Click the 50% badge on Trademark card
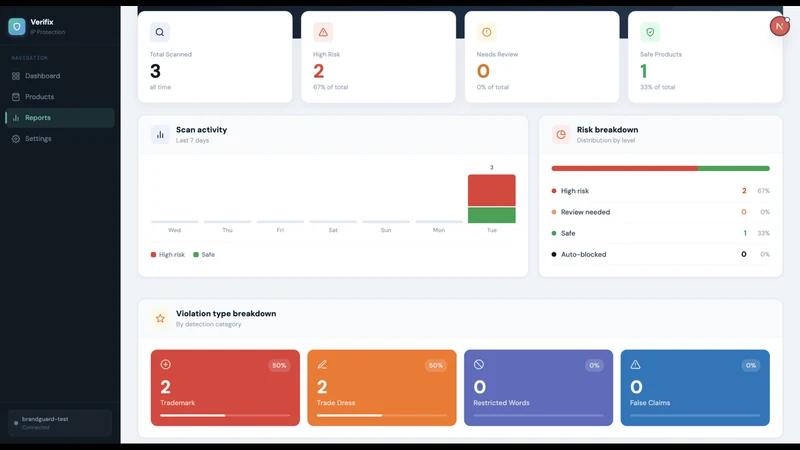The image size is (800, 450). (279, 365)
